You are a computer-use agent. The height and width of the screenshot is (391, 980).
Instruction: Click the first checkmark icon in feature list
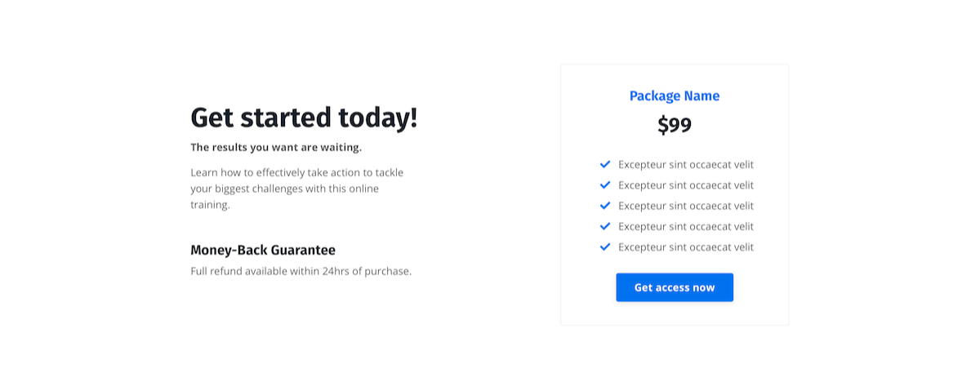coord(605,164)
